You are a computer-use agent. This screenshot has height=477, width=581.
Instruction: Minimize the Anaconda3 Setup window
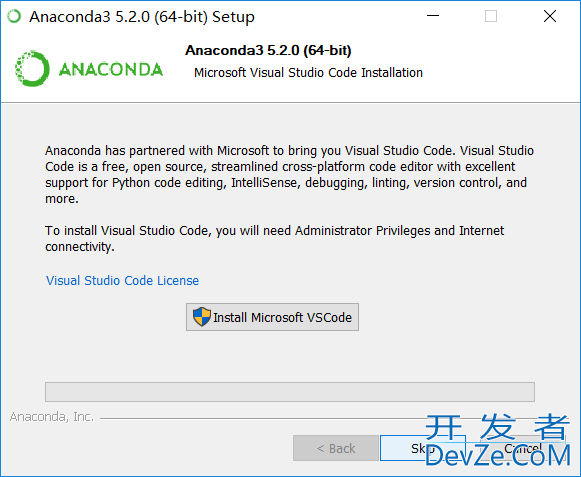[x=433, y=16]
